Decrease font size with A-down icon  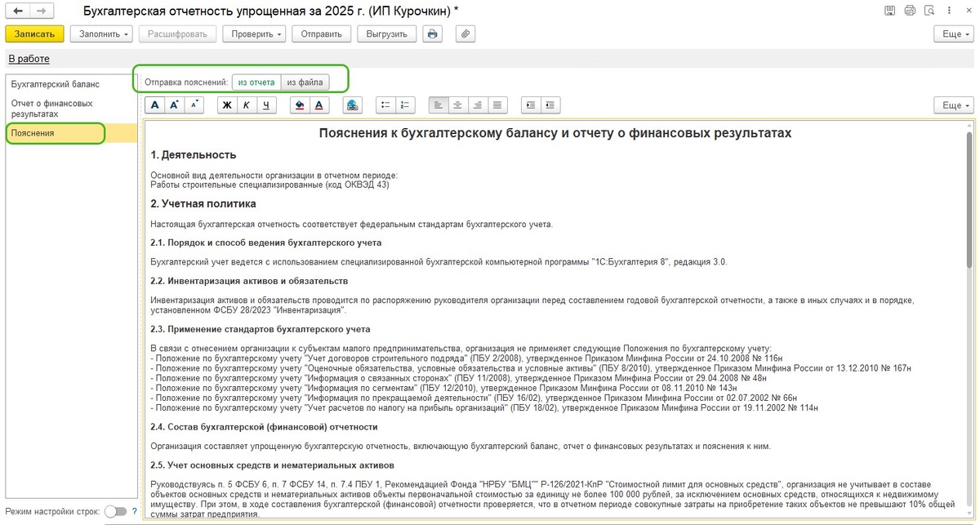pyautogui.click(x=194, y=105)
